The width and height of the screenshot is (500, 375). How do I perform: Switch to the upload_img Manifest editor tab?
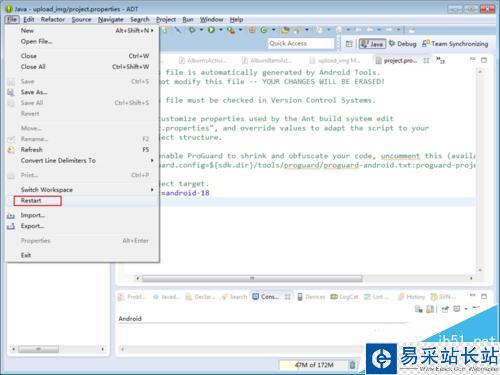point(335,61)
